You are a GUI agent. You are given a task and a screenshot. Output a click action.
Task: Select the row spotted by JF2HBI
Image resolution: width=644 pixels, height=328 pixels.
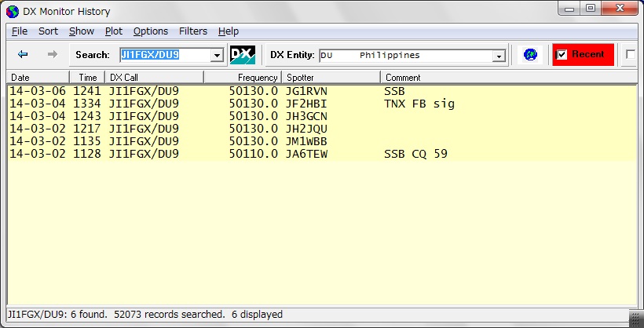pos(322,104)
